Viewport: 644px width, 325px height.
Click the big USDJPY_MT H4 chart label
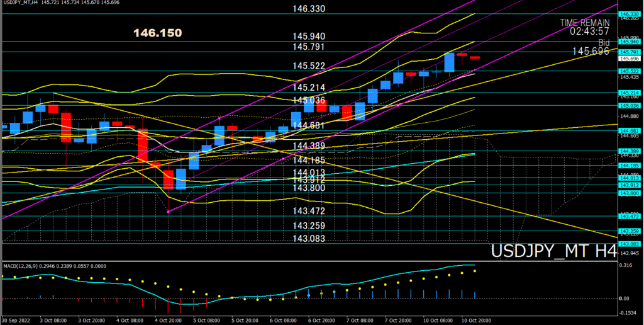(553, 251)
